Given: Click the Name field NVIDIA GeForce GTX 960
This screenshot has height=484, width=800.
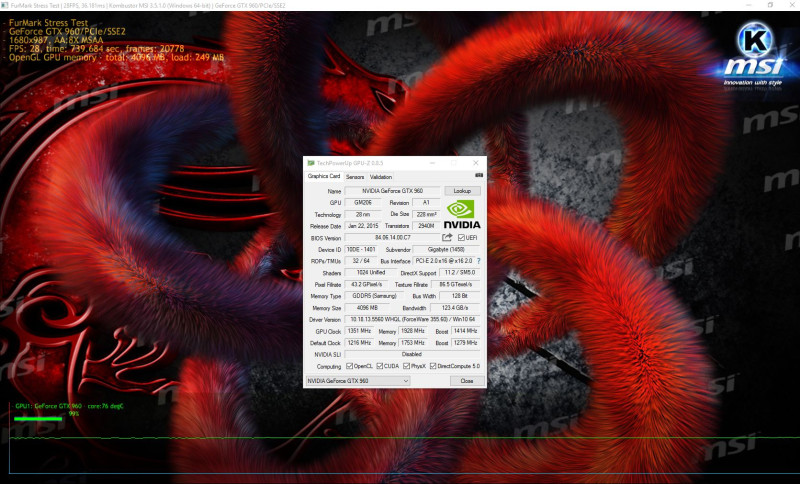Looking at the screenshot, I should tap(392, 191).
